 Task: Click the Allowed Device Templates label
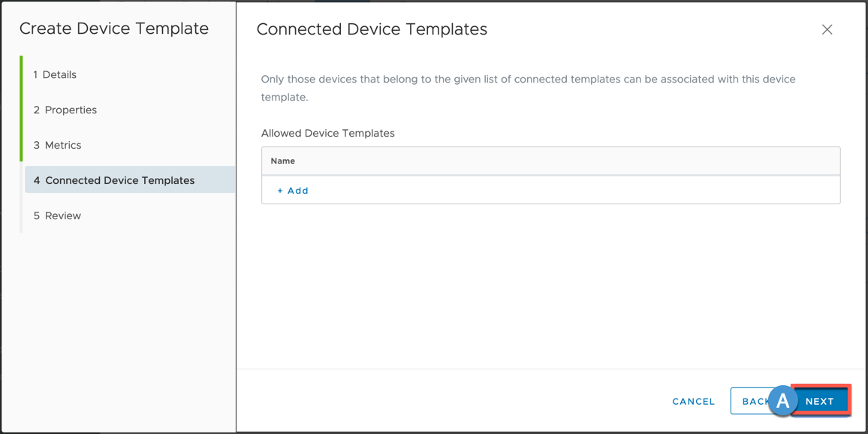tap(327, 134)
